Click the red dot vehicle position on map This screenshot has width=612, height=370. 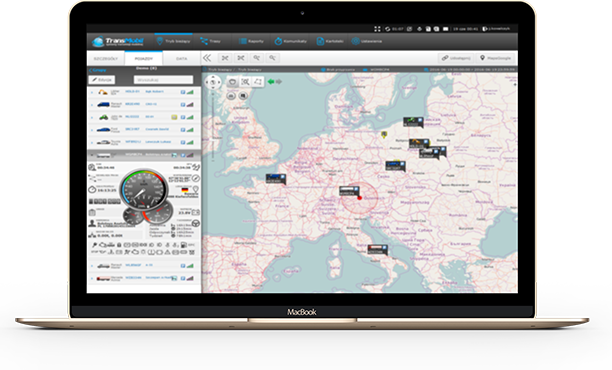360,198
